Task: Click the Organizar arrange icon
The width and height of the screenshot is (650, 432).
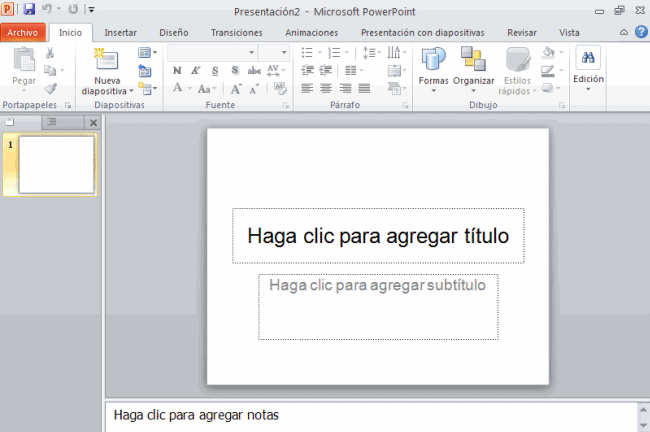Action: [473, 61]
